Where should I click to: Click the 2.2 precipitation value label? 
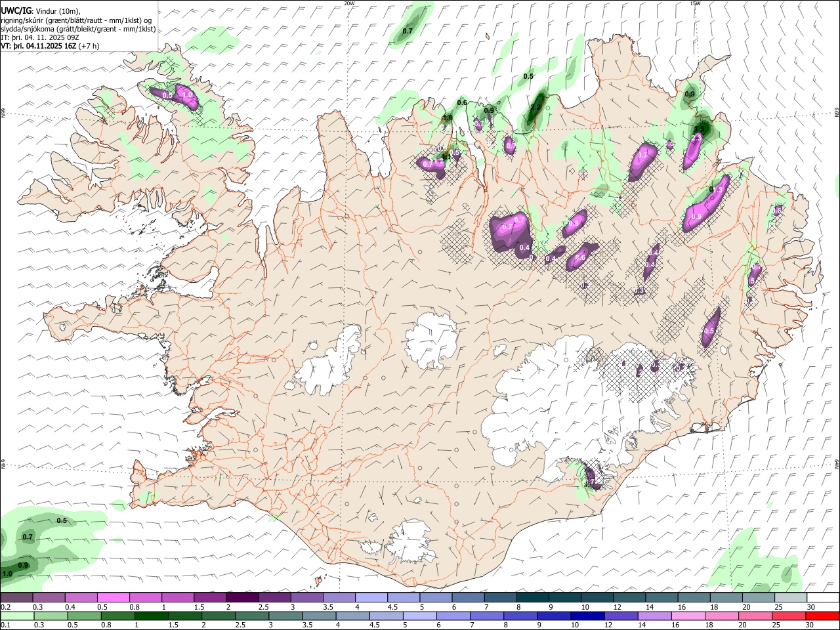(535, 108)
